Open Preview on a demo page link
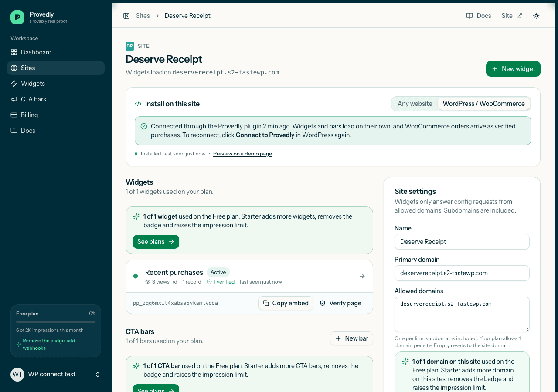 click(242, 154)
